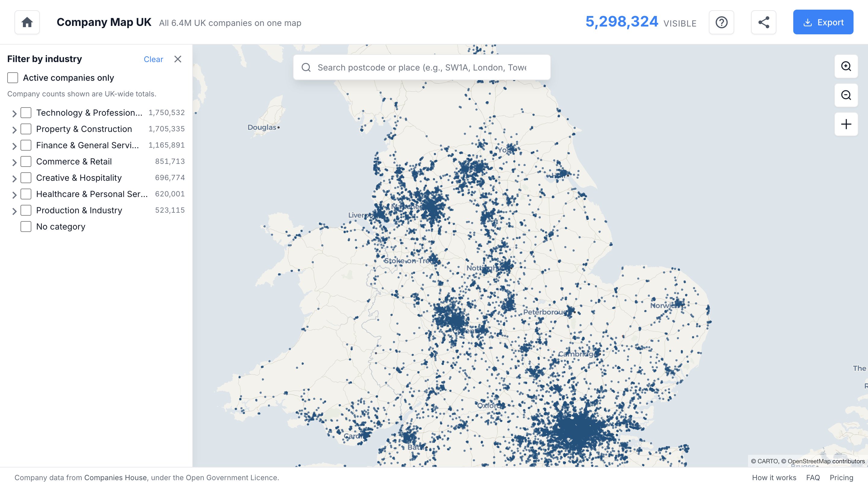This screenshot has width=868, height=488.
Task: Enable Active companies only checkbox
Action: click(x=13, y=78)
